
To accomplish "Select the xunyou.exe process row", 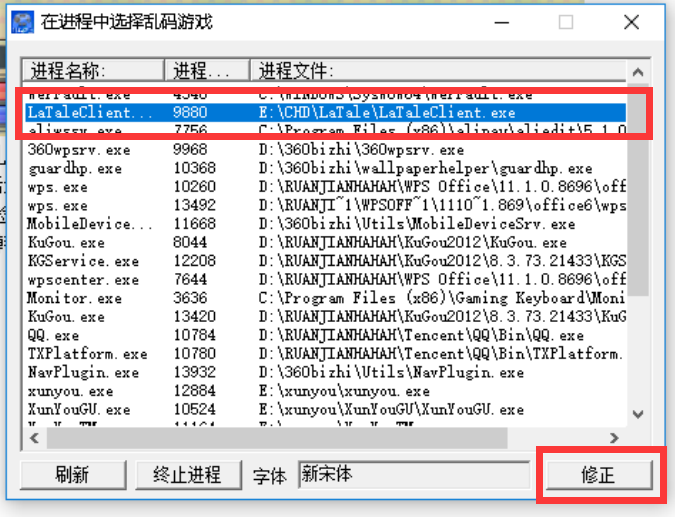I will (325, 391).
